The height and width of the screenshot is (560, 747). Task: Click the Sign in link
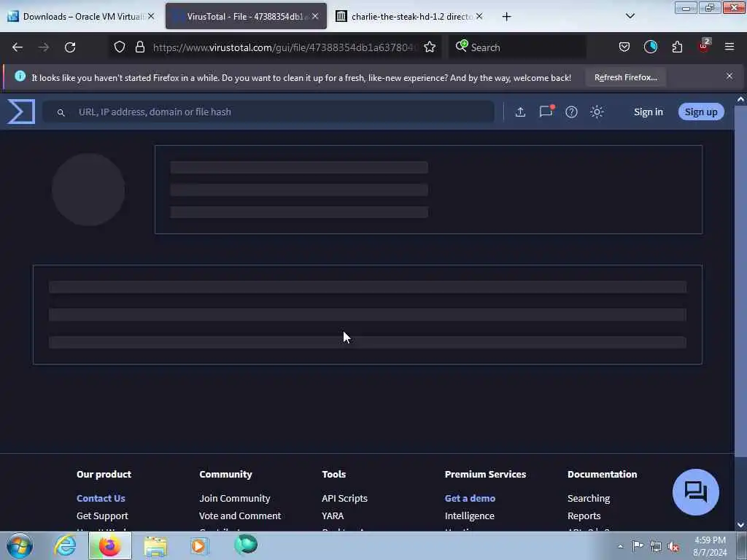click(x=649, y=112)
